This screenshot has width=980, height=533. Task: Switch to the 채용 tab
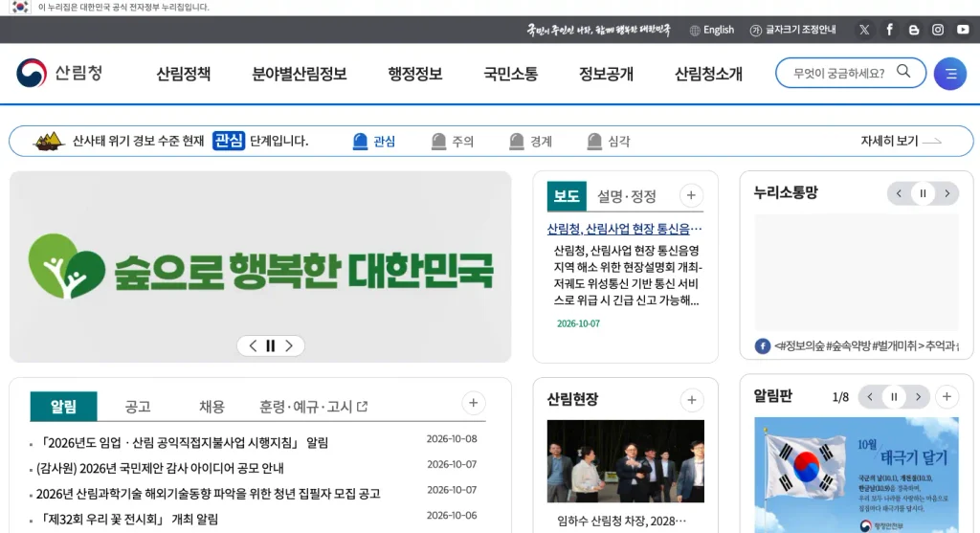[212, 407]
